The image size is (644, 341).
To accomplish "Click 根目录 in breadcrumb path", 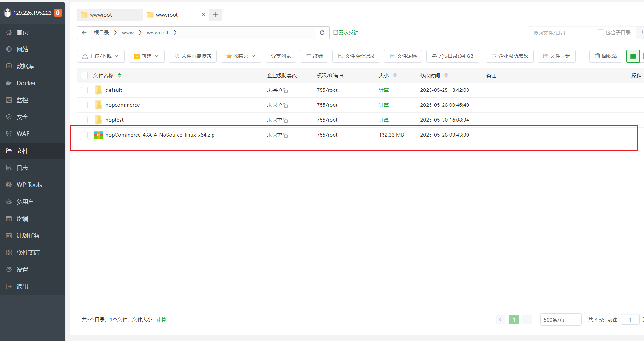I will click(x=102, y=33).
